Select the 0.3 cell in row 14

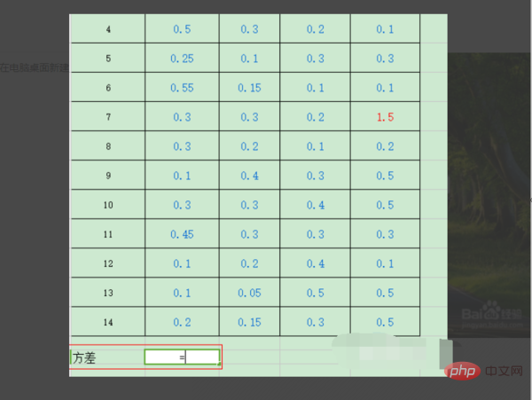[315, 322]
